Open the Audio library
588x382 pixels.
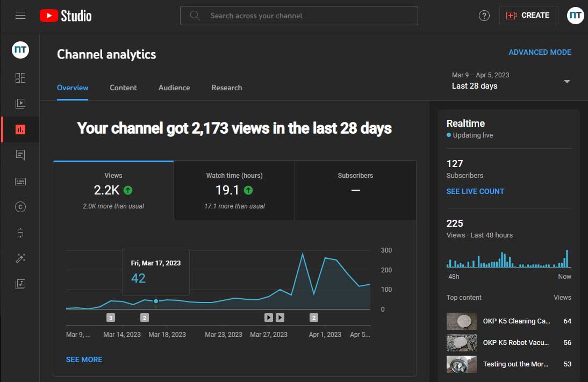coord(20,284)
